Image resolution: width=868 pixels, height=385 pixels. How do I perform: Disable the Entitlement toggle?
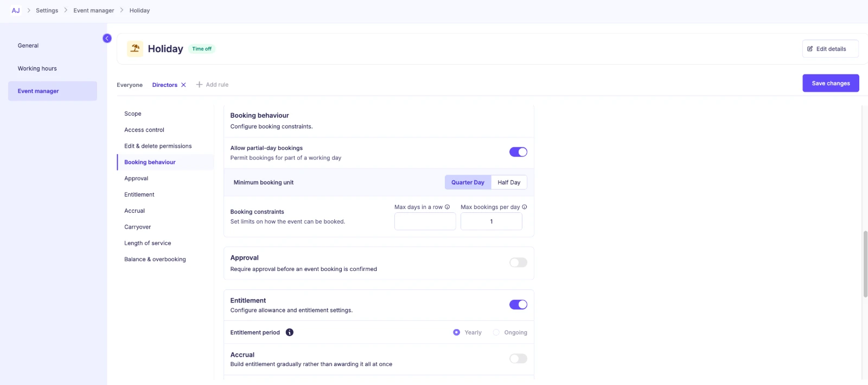pos(518,305)
